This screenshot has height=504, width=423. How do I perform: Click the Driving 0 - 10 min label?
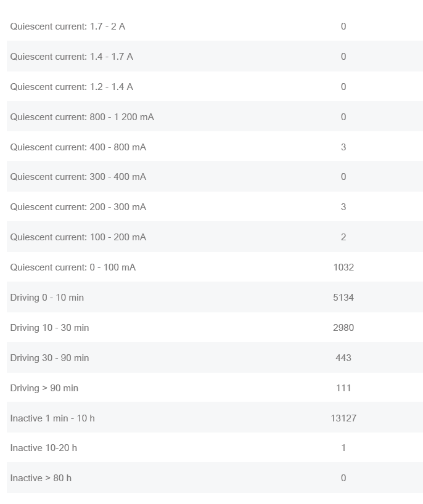point(47,298)
